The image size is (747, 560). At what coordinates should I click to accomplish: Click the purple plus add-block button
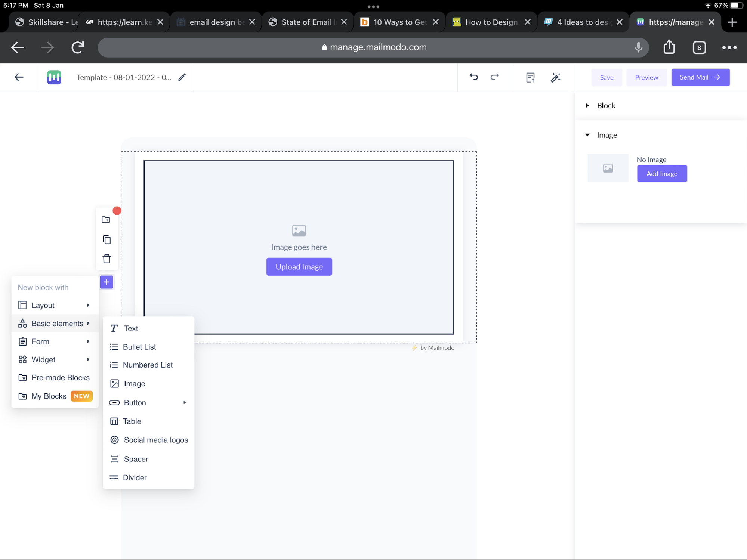tap(107, 282)
